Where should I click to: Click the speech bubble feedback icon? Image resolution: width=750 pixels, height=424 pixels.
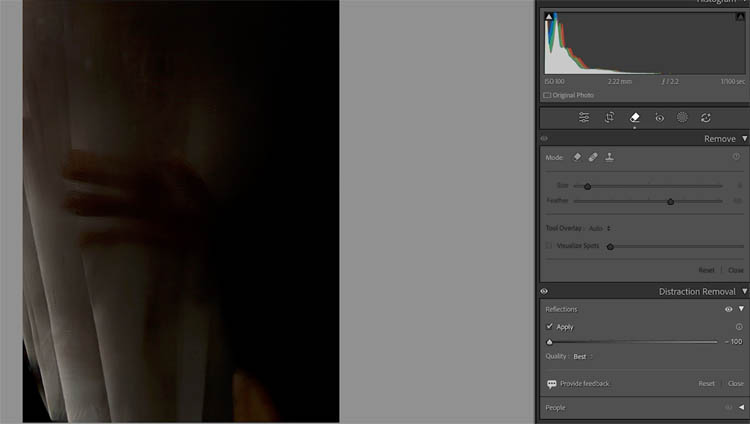pos(551,384)
